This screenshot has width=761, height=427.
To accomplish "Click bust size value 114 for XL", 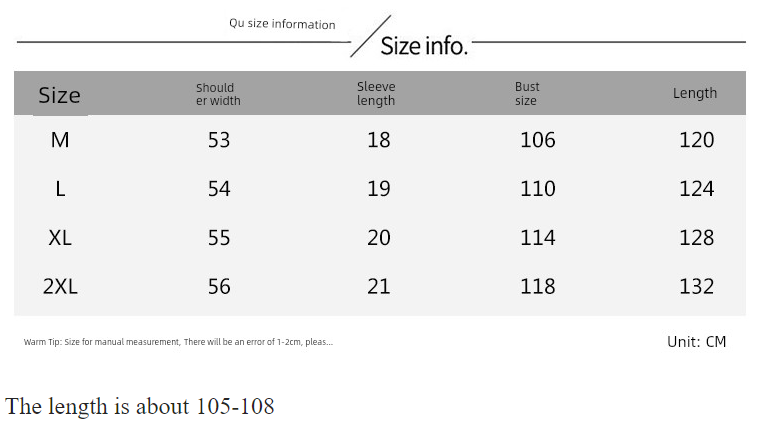I will tap(538, 238).
